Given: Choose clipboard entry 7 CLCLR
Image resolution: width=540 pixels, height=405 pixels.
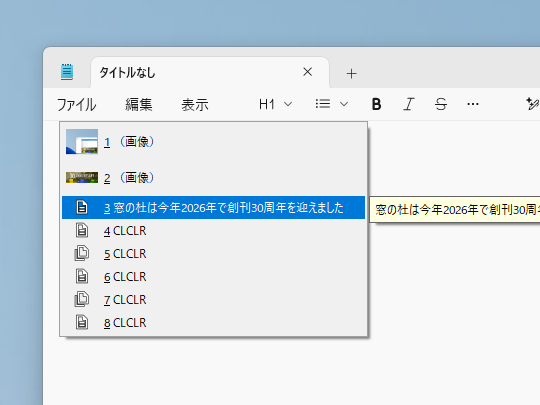Looking at the screenshot, I should pyautogui.click(x=214, y=300).
